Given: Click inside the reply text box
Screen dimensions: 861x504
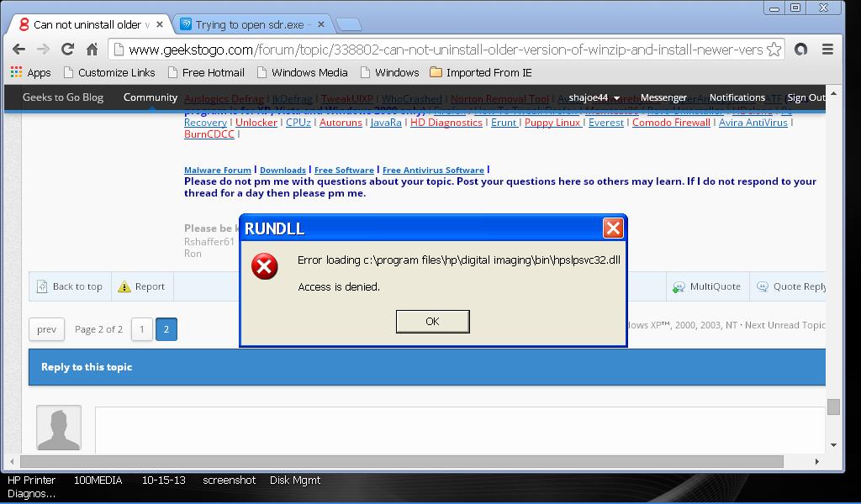Looking at the screenshot, I should pos(460,430).
